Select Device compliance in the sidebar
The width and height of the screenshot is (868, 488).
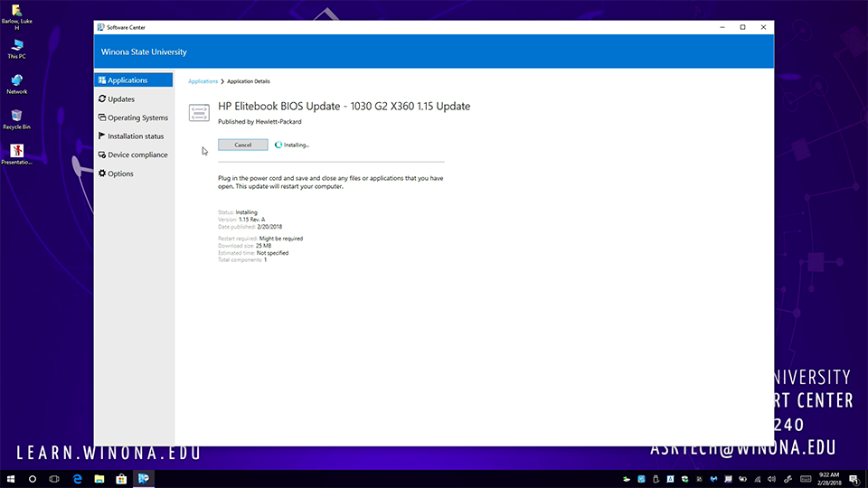137,155
